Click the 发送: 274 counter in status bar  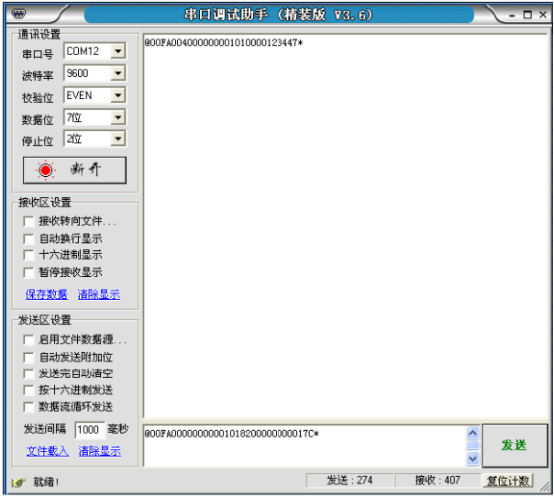[x=349, y=480]
